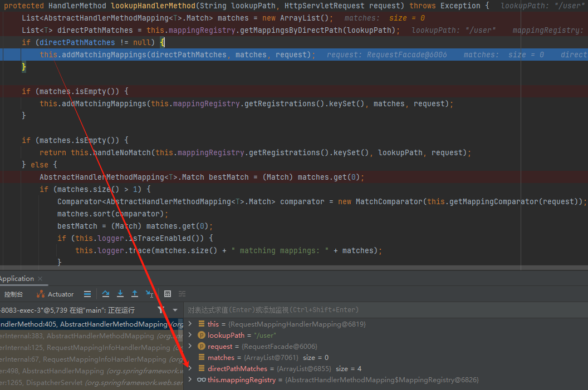588x390 pixels.
Task: Select request RequestFacade@6006 variable row
Action: [386, 347]
